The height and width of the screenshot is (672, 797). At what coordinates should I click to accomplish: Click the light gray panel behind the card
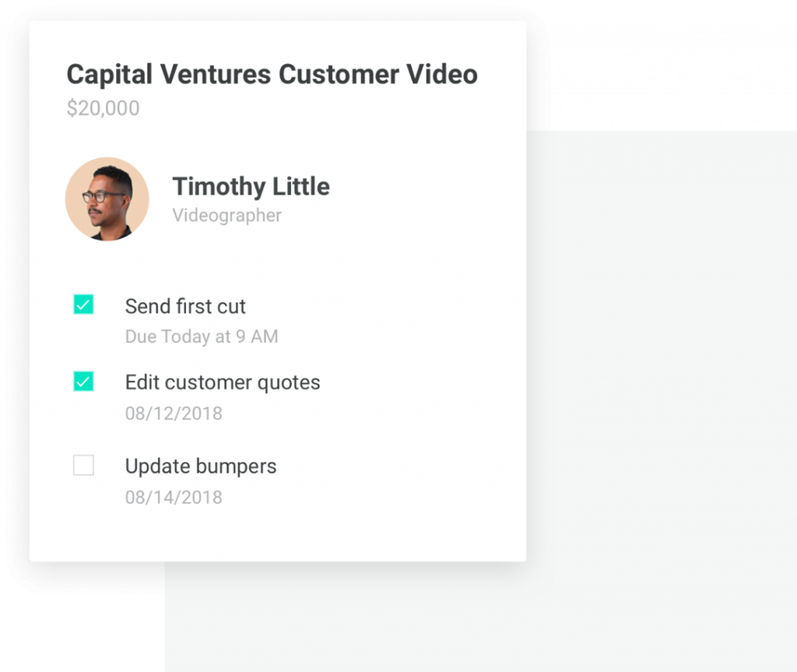[x=662, y=389]
